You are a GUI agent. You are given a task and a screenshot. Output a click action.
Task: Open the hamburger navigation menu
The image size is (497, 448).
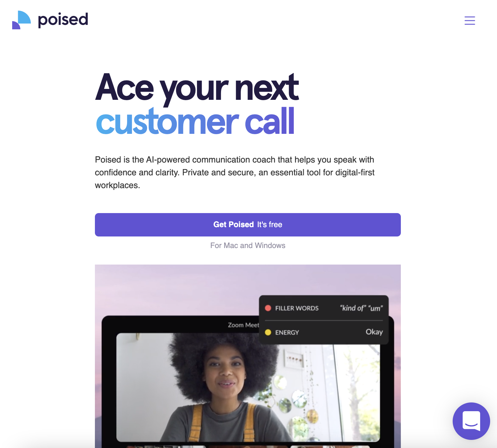click(x=470, y=21)
